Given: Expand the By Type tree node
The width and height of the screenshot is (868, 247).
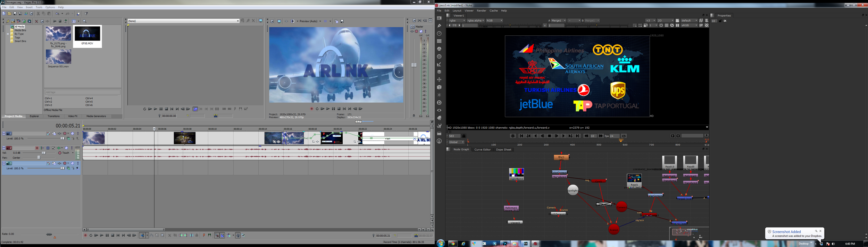Looking at the screenshot, I should click(8, 34).
